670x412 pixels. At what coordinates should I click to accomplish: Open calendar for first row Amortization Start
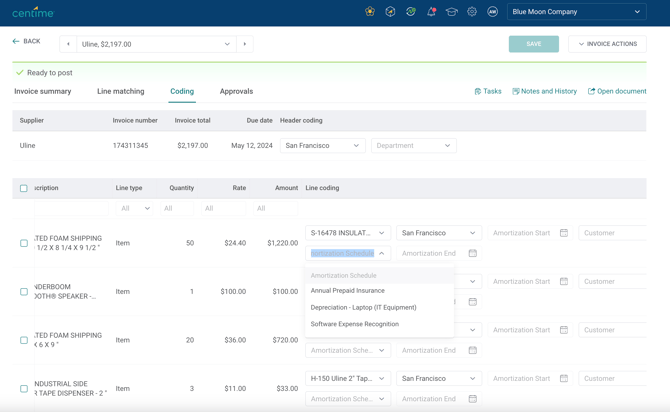(x=564, y=233)
